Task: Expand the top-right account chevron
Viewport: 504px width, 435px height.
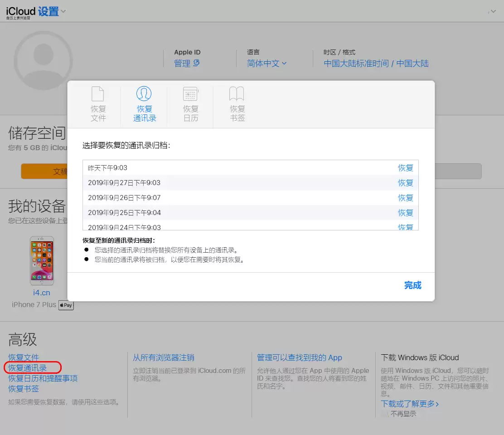Action: coord(493,12)
